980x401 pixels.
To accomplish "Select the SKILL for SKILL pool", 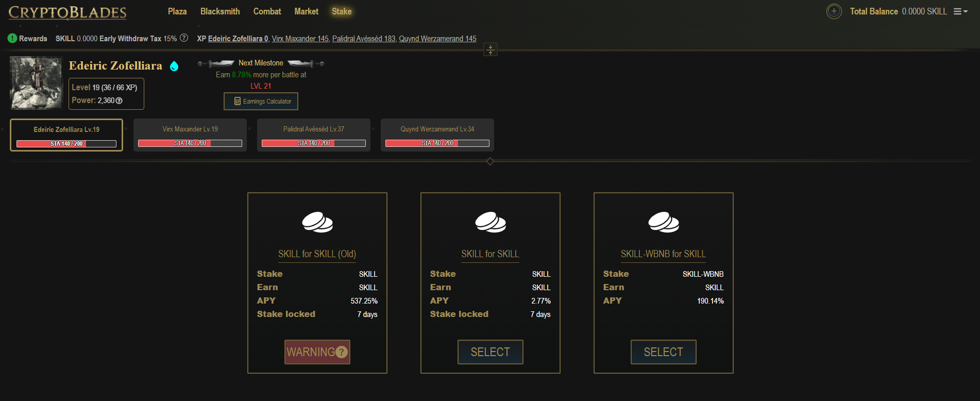I will pos(491,352).
